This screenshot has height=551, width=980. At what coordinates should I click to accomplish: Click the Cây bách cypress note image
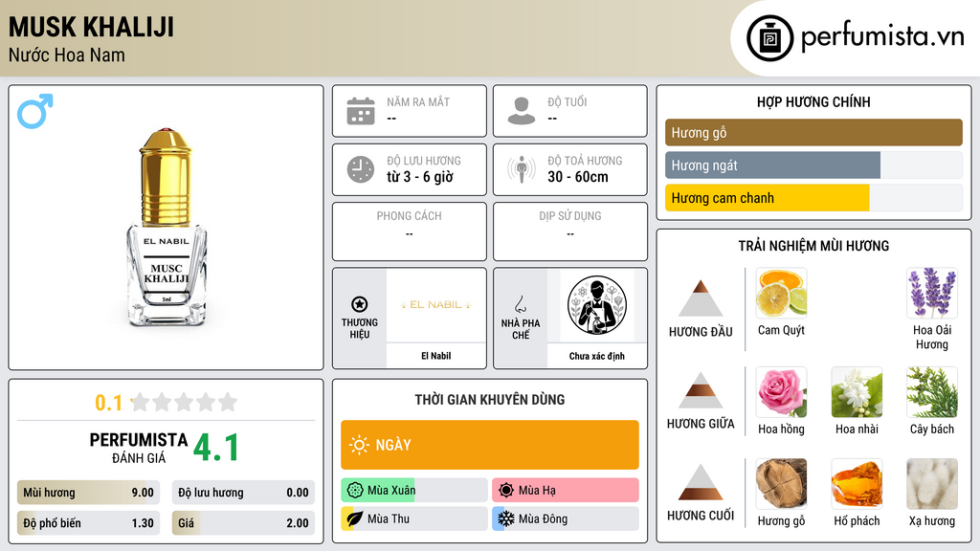[x=932, y=391]
